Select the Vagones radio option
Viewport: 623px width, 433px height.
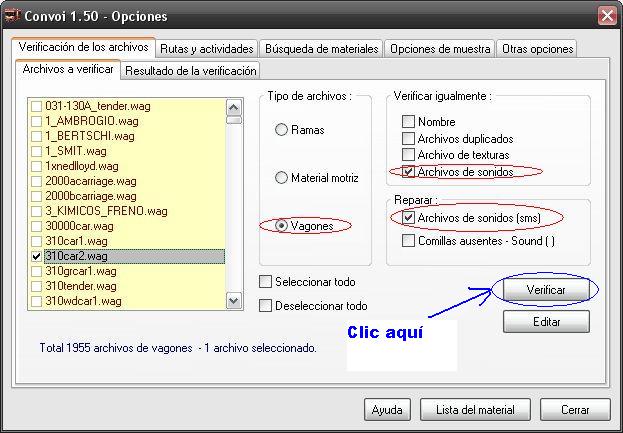(x=281, y=226)
